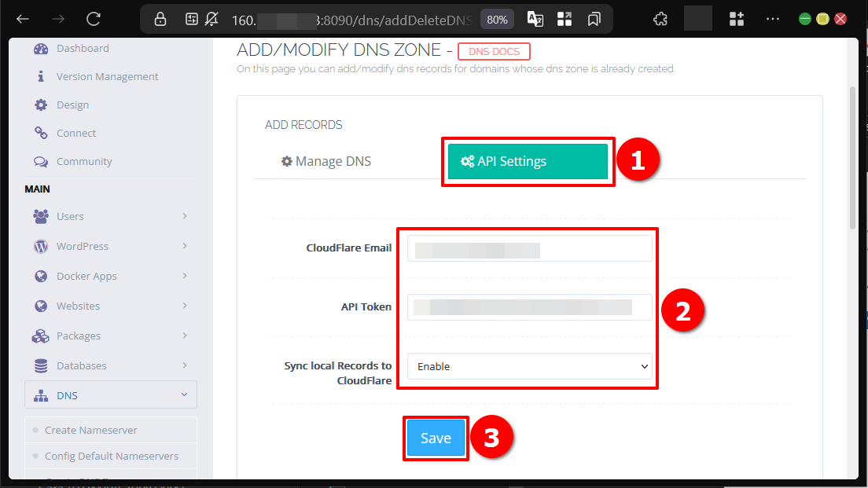Image resolution: width=868 pixels, height=488 pixels.
Task: Open the DNS DOCS link
Action: 494,51
